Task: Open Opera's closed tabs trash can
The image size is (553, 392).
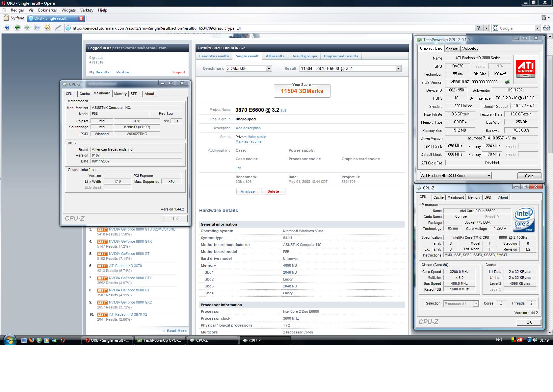Action: 544,18
